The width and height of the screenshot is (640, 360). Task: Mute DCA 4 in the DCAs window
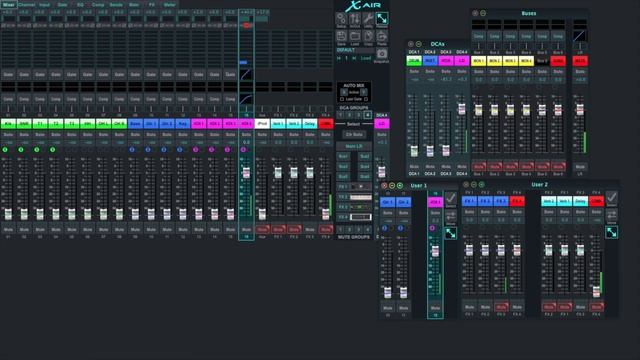click(462, 167)
